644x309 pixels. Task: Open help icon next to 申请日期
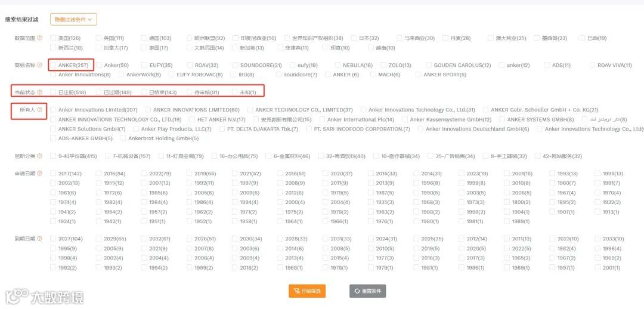(x=40, y=174)
